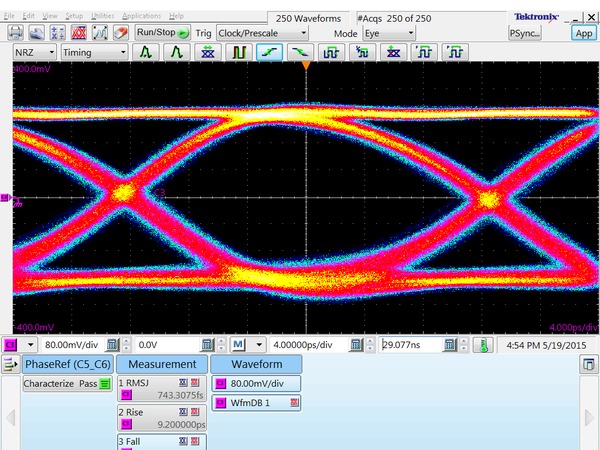Toggle the M main timebase button

[x=239, y=344]
